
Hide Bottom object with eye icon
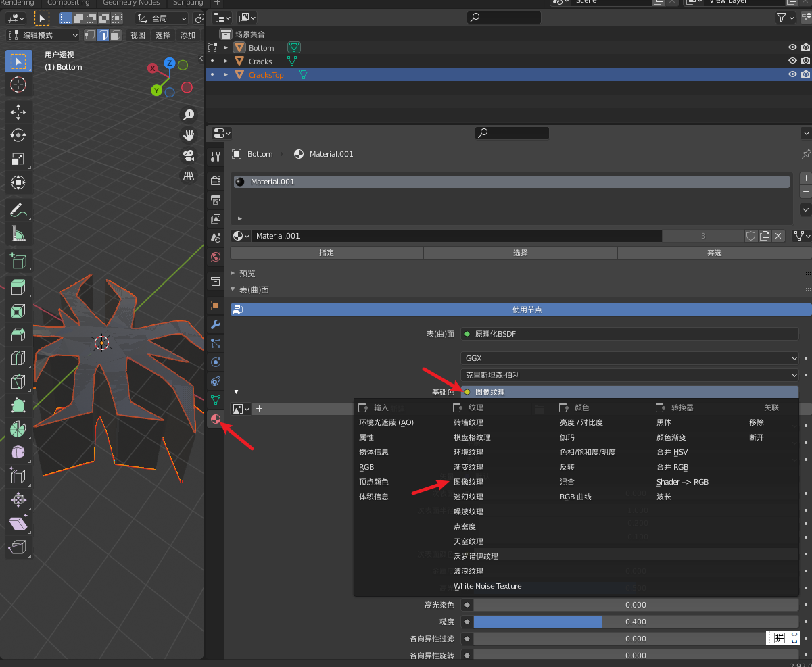pyautogui.click(x=792, y=47)
